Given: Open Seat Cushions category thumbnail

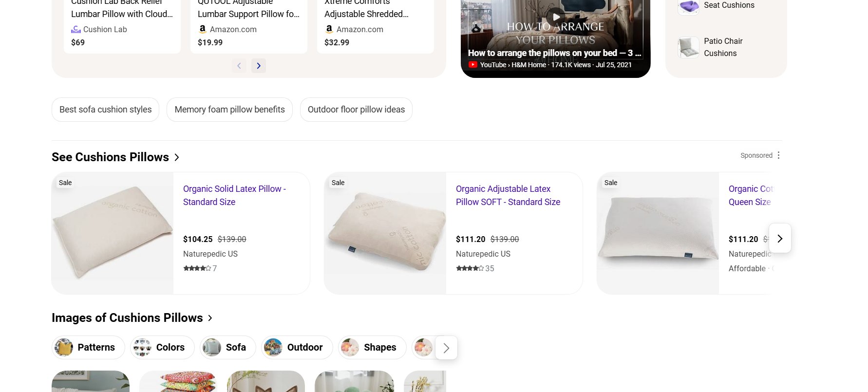Looking at the screenshot, I should 689,6.
